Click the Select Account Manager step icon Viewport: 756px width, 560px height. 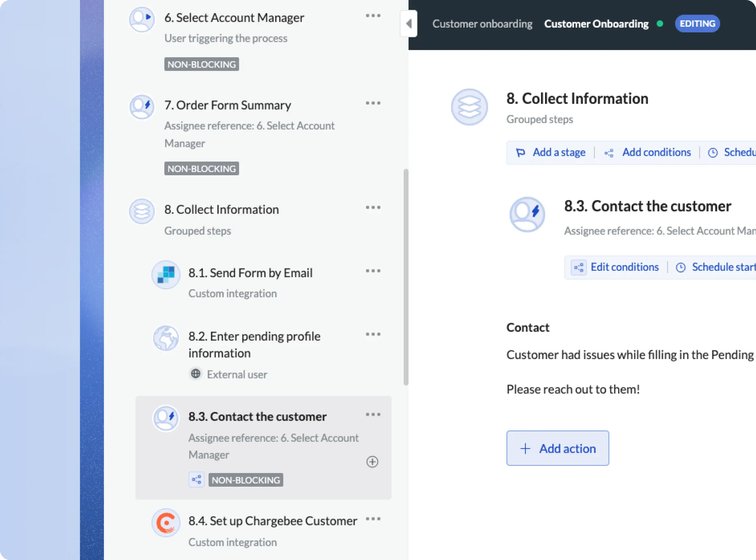(142, 19)
